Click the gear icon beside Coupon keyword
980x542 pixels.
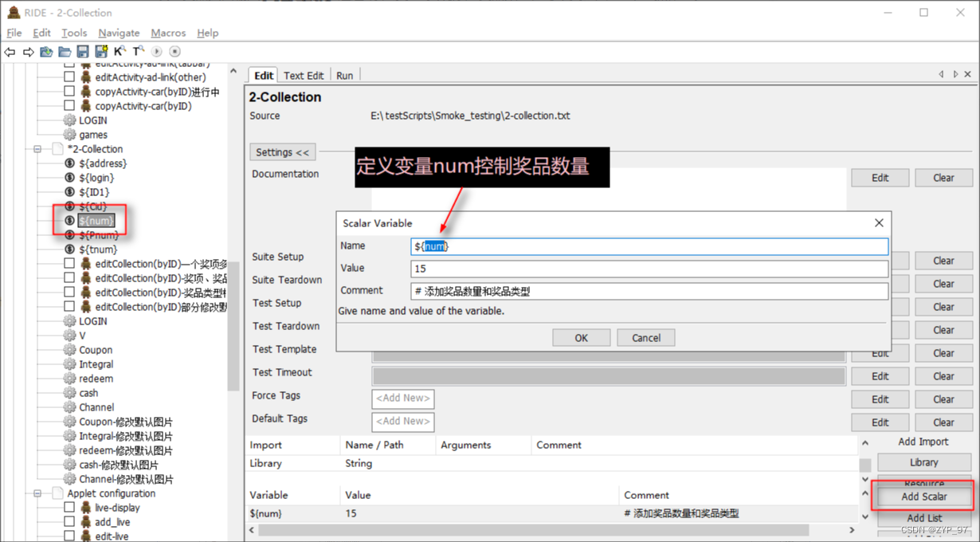70,350
